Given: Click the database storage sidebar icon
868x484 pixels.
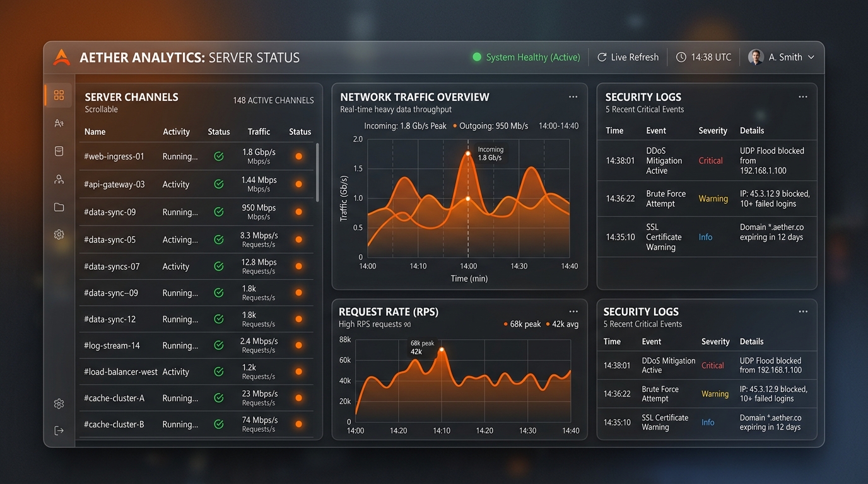Looking at the screenshot, I should [x=59, y=151].
